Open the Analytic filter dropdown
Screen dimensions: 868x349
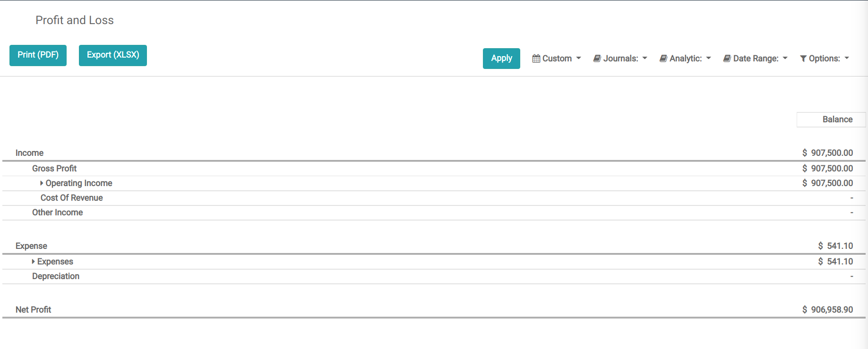(x=686, y=59)
